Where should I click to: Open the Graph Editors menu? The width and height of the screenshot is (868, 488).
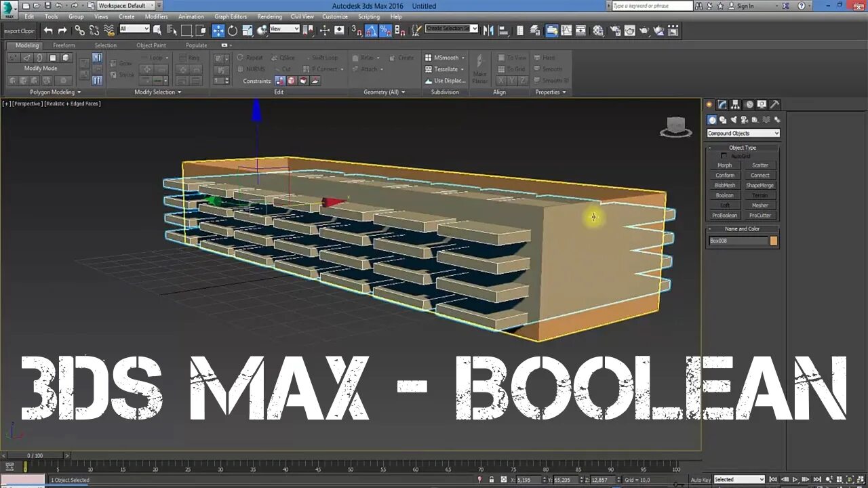coord(231,16)
